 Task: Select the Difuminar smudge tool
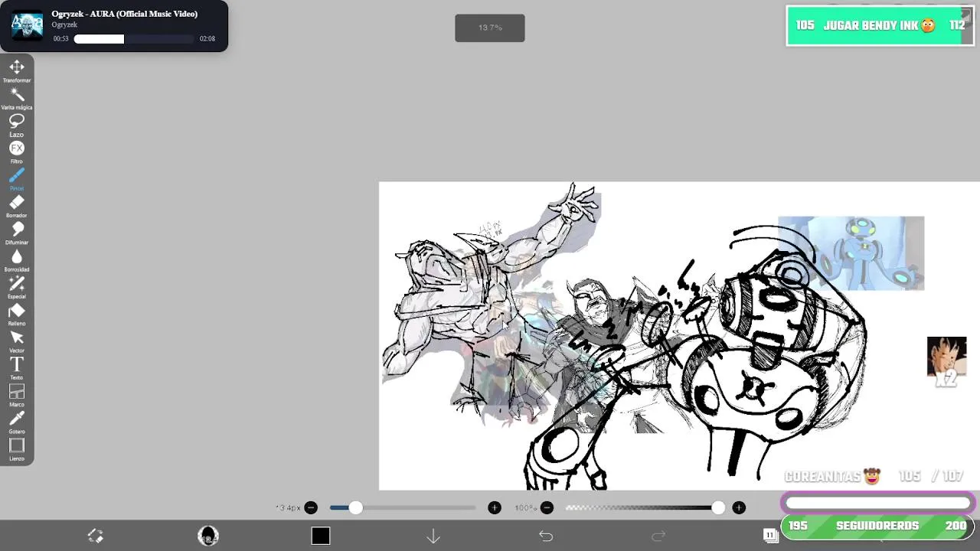17,233
